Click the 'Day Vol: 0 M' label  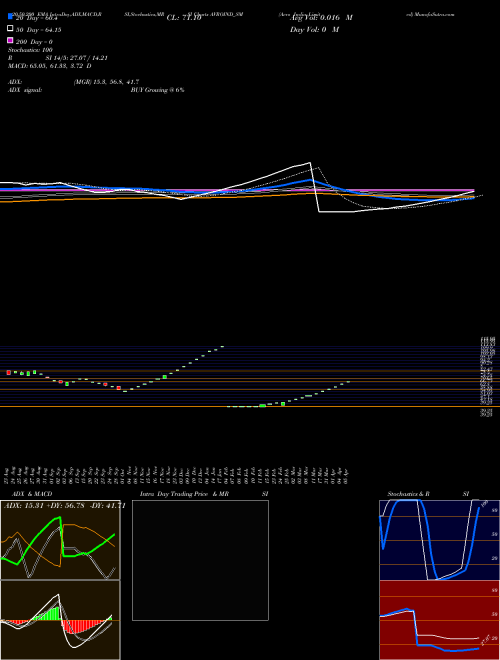pyautogui.click(x=314, y=30)
